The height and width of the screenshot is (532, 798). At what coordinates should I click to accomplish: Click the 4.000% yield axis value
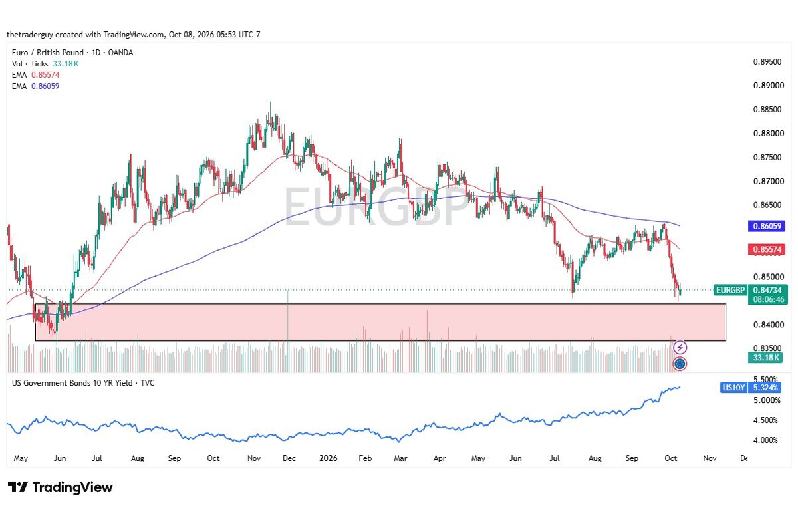(x=765, y=440)
